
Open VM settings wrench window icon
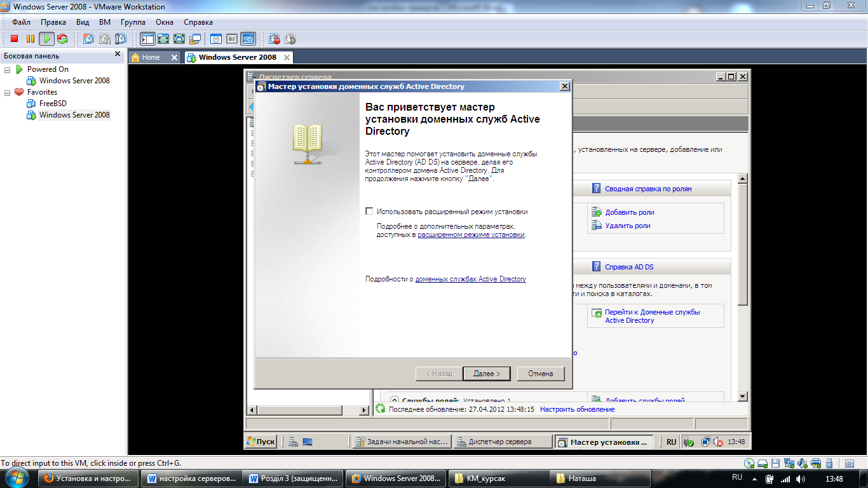pos(216,39)
